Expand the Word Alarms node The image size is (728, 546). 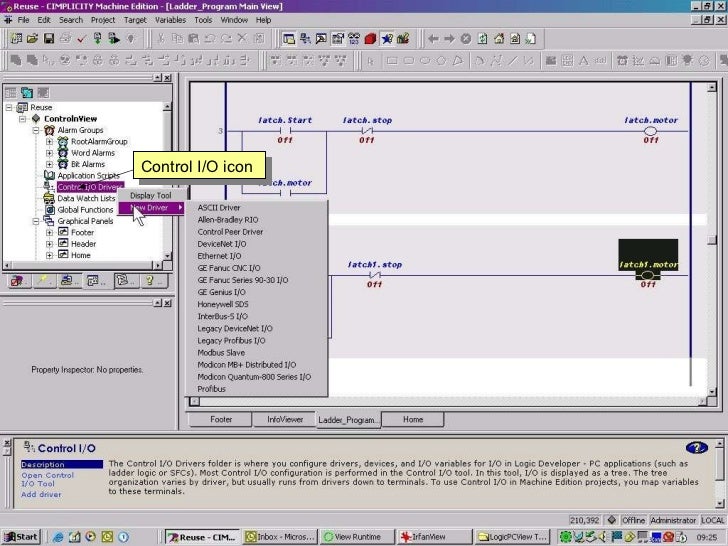coord(50,153)
